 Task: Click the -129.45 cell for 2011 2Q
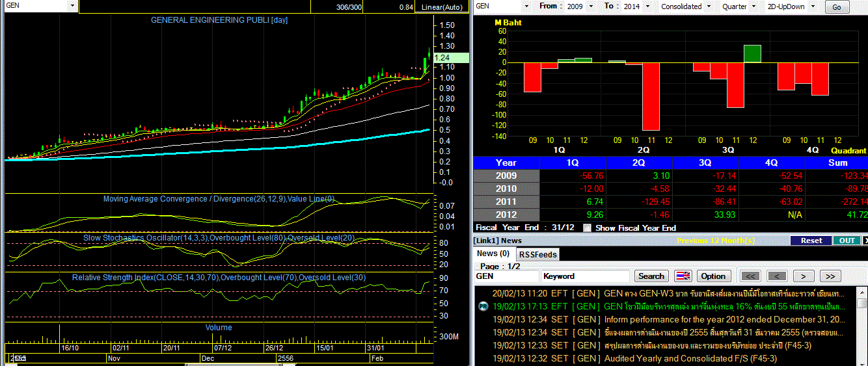coord(640,202)
